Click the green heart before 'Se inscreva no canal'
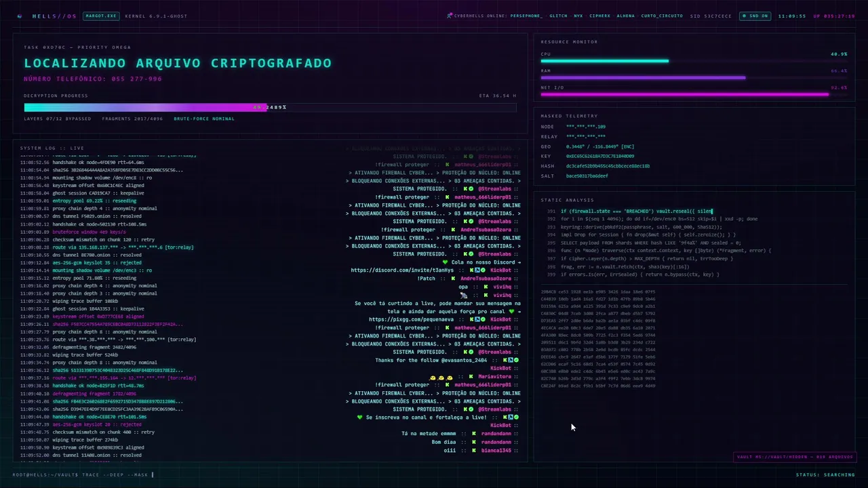This screenshot has width=868, height=488. pos(360,418)
